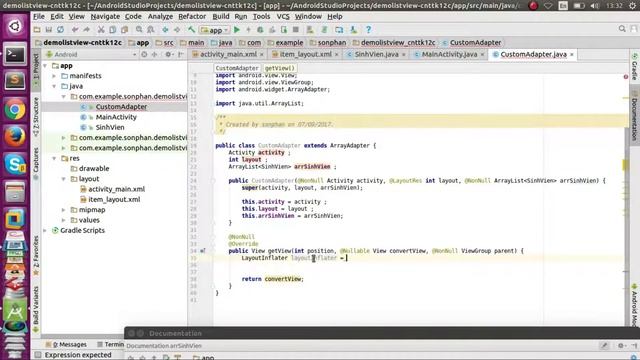The height and width of the screenshot is (360, 640).
Task: Collapse the app module tree node
Action: click(45, 66)
